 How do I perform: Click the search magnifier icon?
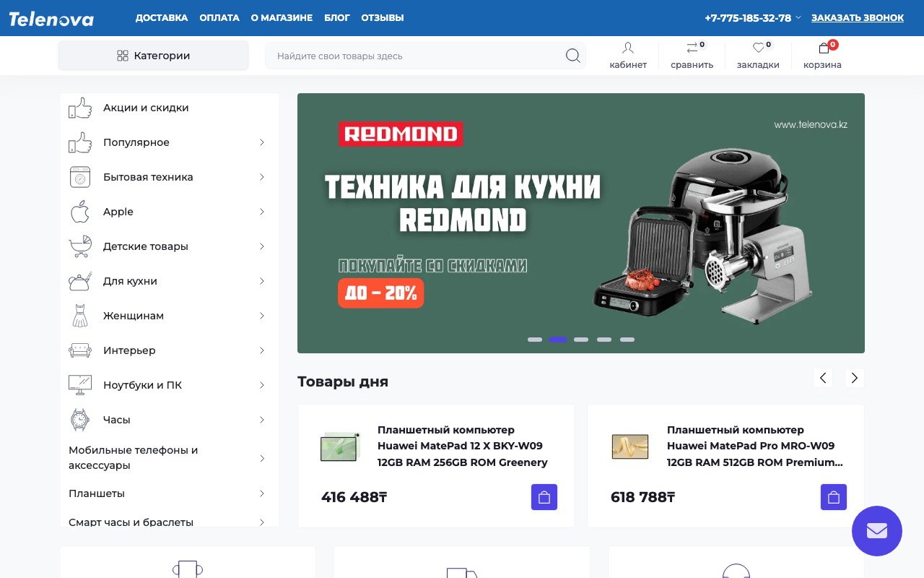point(572,56)
